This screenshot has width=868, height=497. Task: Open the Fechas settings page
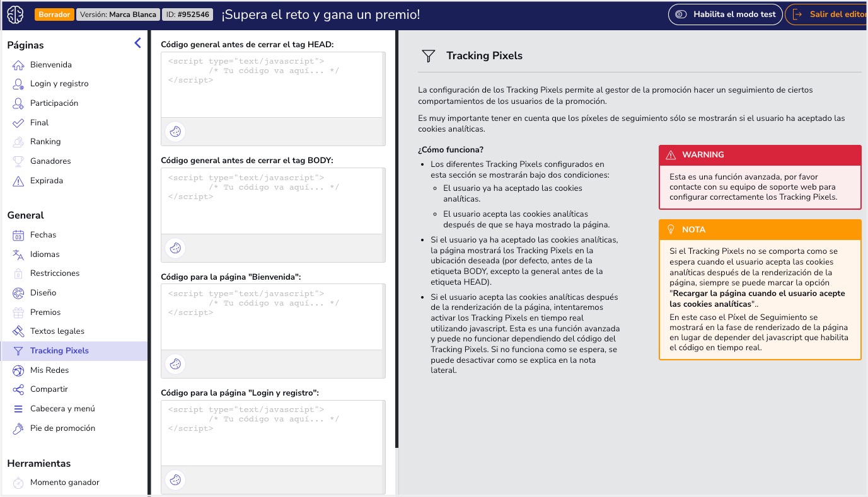[43, 235]
